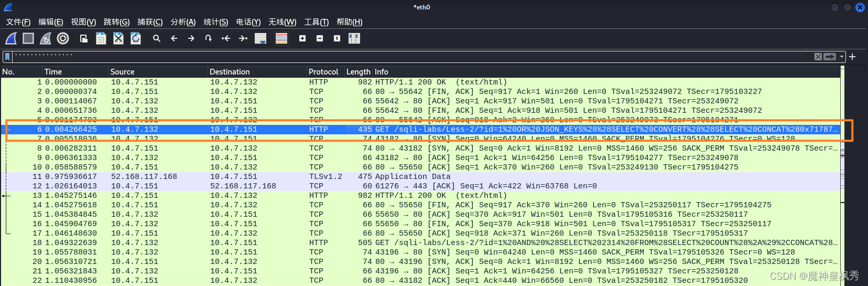Screen dimensions: 868x286
Task: Close the current capture file
Action: (x=118, y=38)
